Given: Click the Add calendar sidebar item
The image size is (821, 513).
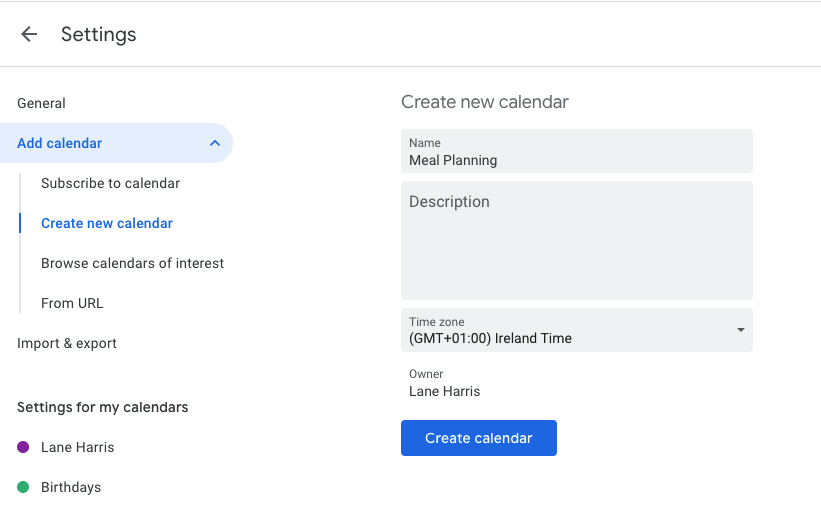Looking at the screenshot, I should pyautogui.click(x=60, y=143).
